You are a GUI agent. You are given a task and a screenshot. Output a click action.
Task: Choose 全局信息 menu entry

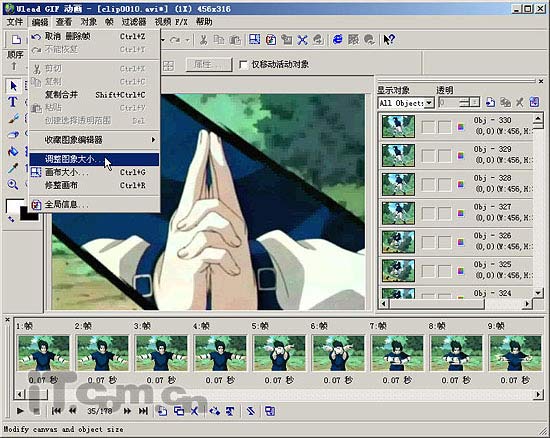tap(94, 205)
